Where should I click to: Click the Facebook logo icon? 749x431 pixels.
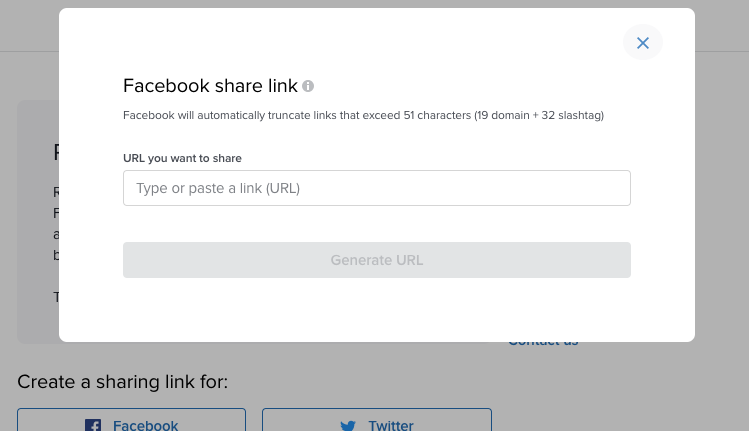(x=93, y=425)
